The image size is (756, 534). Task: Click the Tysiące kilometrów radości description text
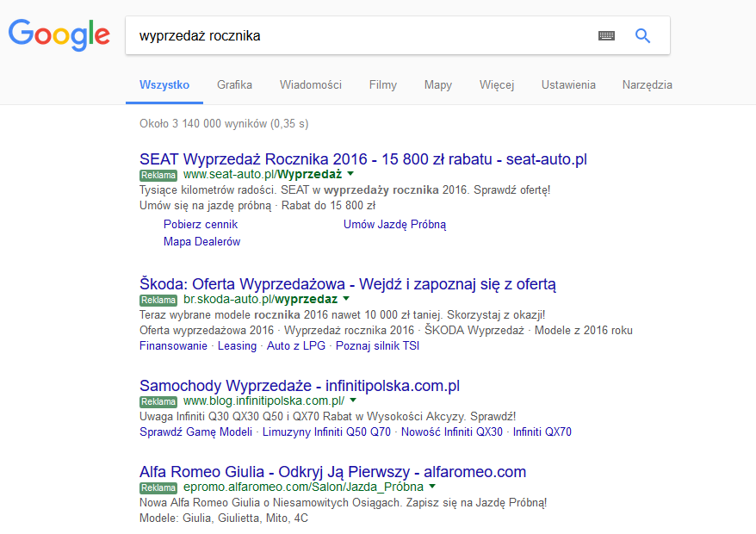click(x=344, y=190)
